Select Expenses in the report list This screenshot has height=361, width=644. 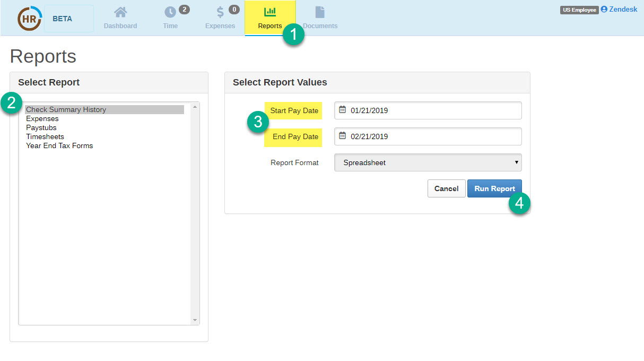pyautogui.click(x=42, y=118)
